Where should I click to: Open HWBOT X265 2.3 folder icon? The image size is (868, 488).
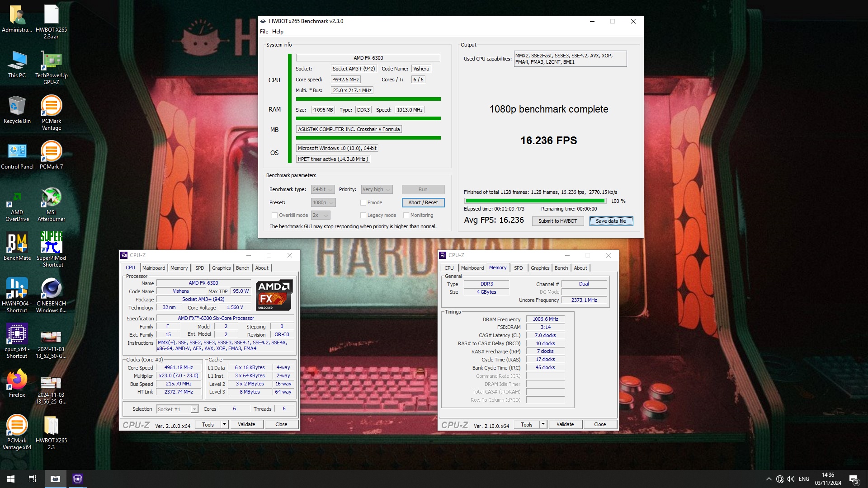pos(51,432)
